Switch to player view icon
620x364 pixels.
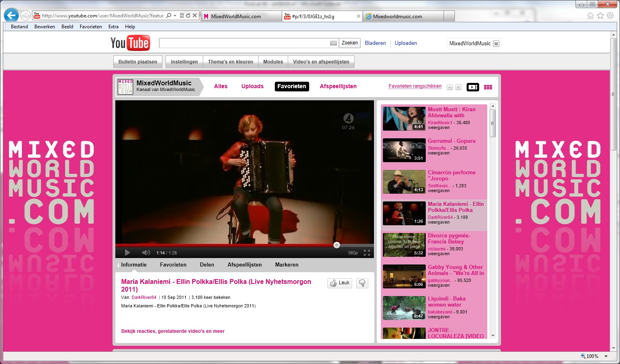[x=473, y=87]
